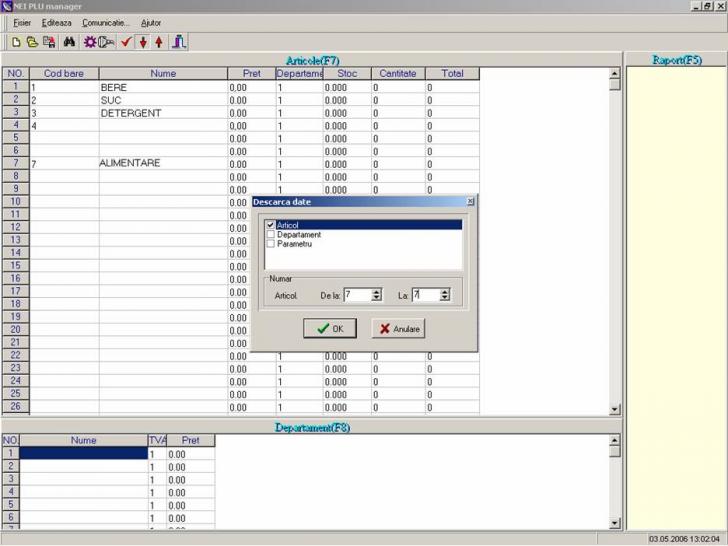Click the red up arrow upload icon

coord(158,42)
